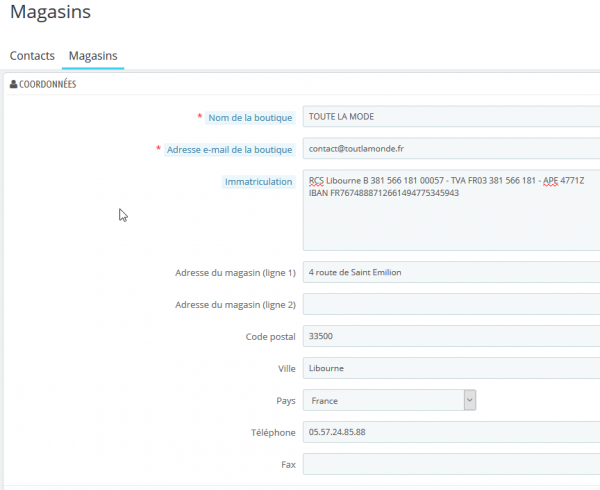Viewport: 600px width, 490px height.
Task: Click the Pays dropdown arrow
Action: (470, 400)
